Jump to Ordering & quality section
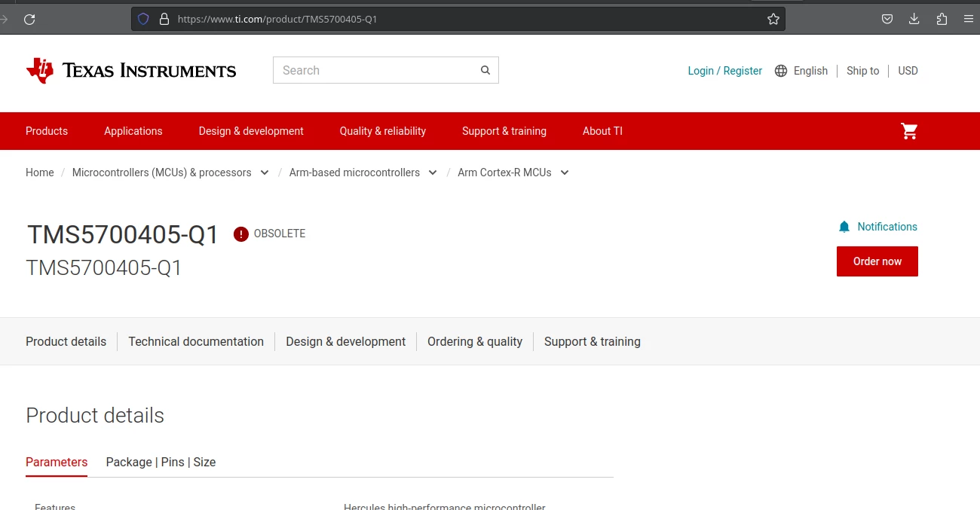 [x=475, y=341]
